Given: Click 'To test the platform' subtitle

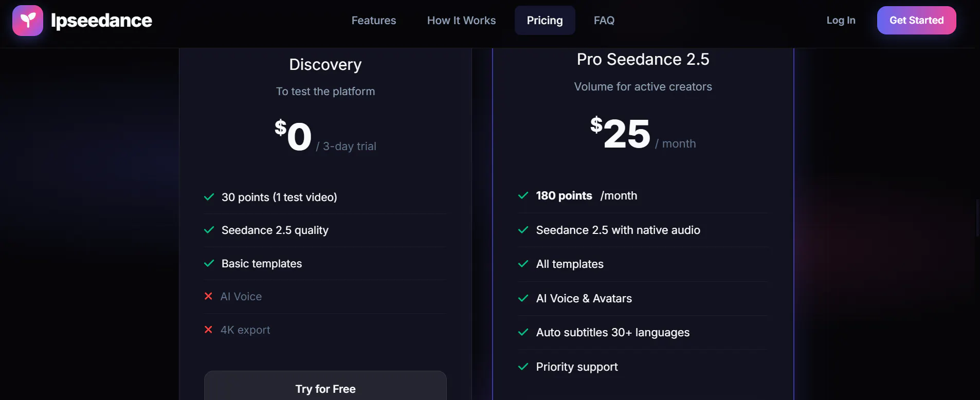Looking at the screenshot, I should pos(325,92).
